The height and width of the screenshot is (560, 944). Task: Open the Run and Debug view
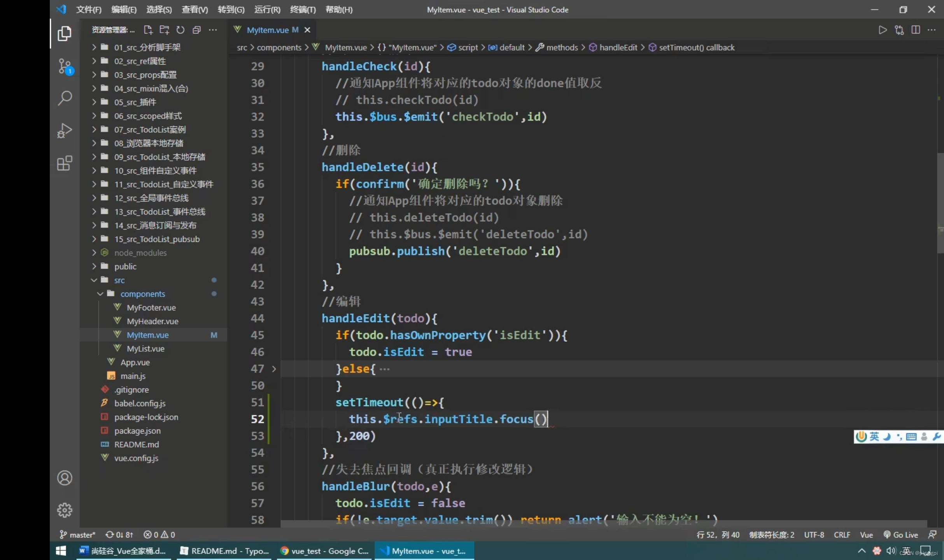(x=65, y=131)
